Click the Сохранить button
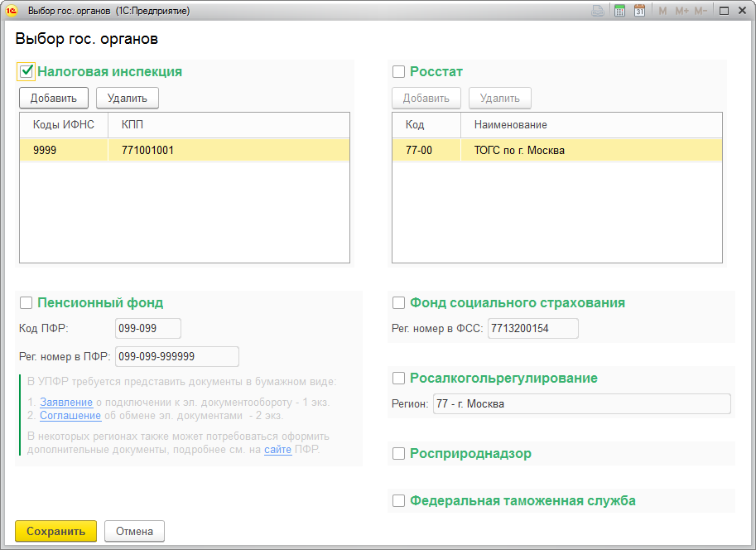This screenshot has width=756, height=550. (55, 531)
